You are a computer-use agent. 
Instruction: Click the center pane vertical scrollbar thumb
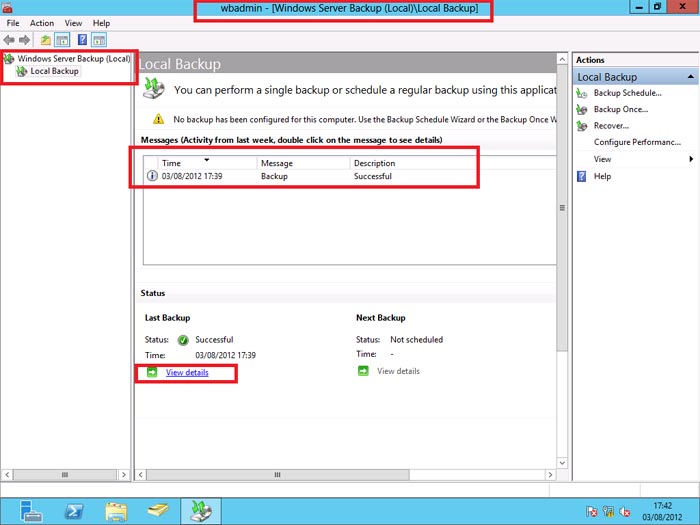click(562, 208)
